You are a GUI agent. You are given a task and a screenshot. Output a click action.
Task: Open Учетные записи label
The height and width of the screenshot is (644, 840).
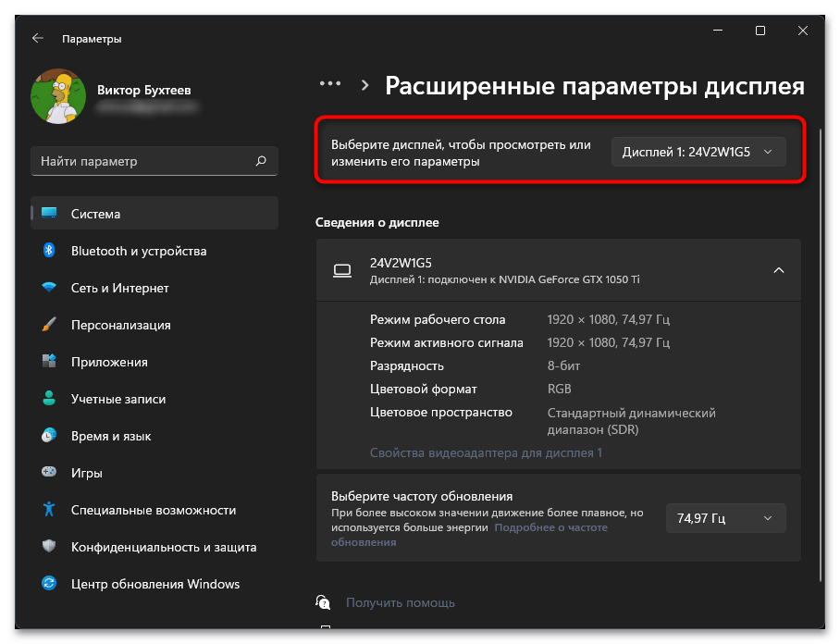tap(118, 399)
